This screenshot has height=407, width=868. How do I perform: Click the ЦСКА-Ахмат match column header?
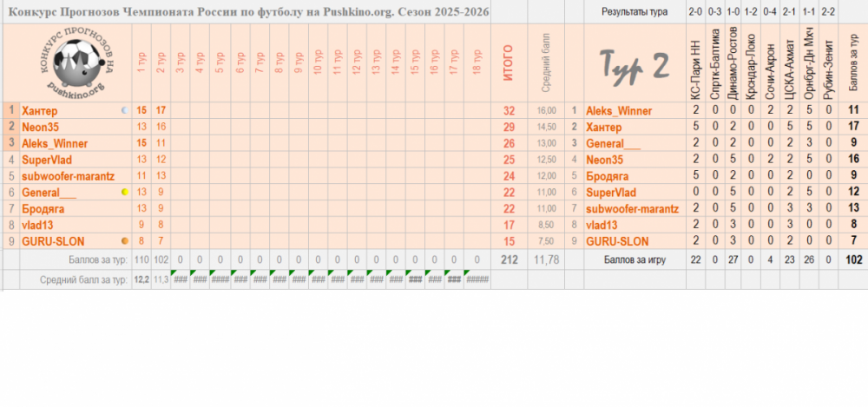pos(788,65)
